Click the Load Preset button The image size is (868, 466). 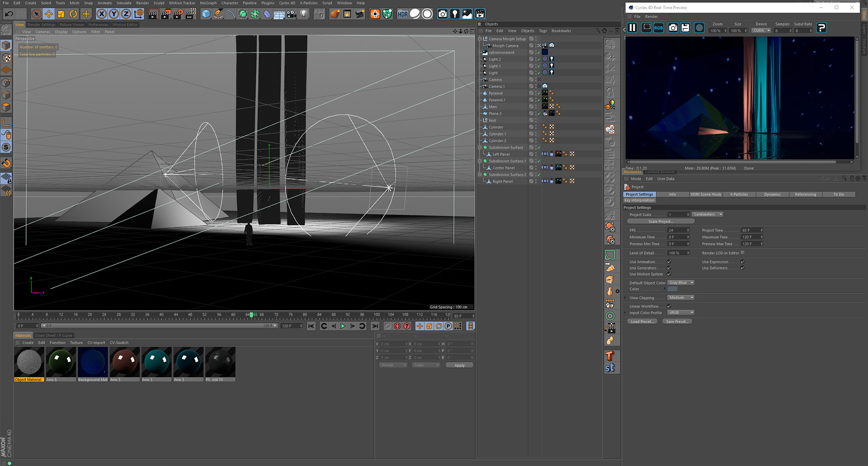(642, 322)
